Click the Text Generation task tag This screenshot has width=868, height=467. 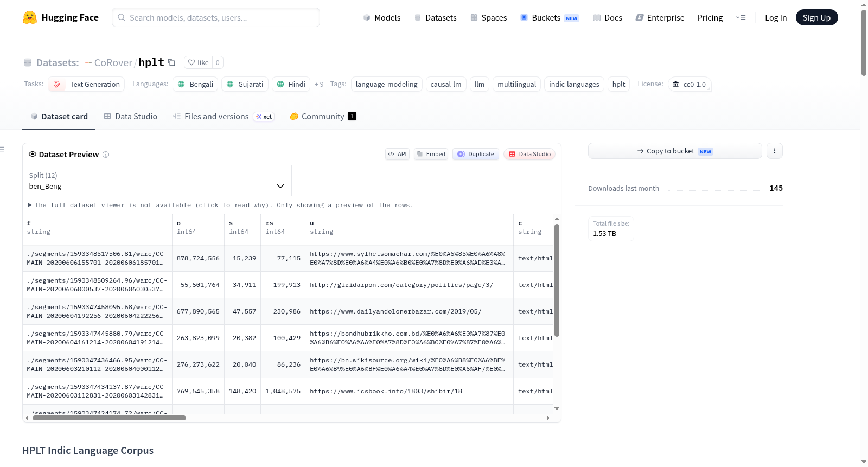[x=86, y=84]
